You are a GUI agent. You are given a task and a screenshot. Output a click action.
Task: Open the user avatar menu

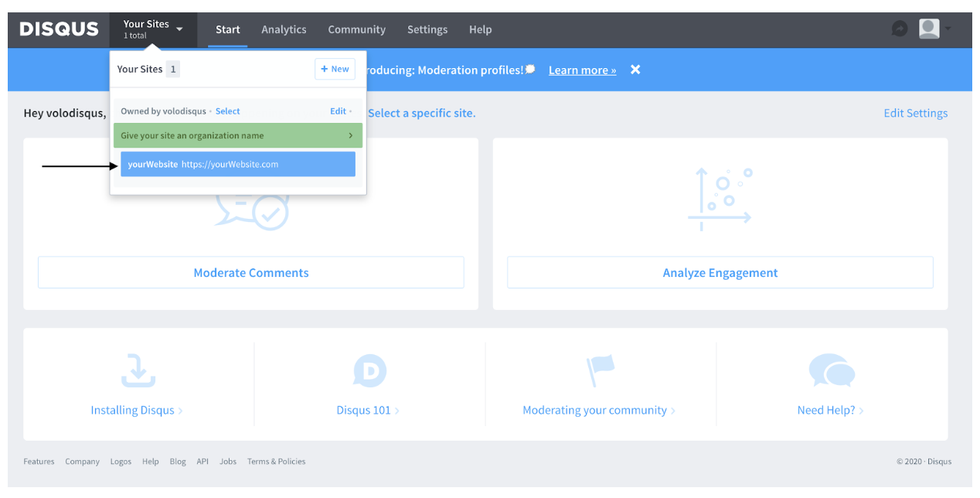[935, 29]
